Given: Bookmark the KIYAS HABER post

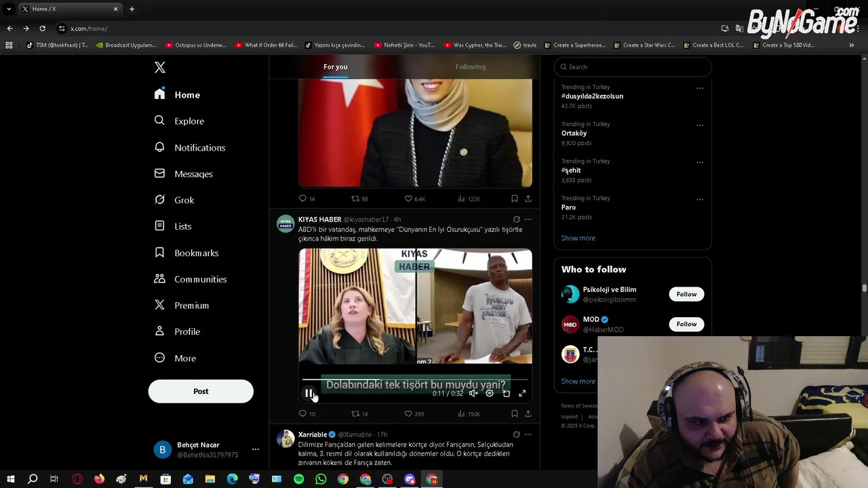Looking at the screenshot, I should pyautogui.click(x=514, y=413).
